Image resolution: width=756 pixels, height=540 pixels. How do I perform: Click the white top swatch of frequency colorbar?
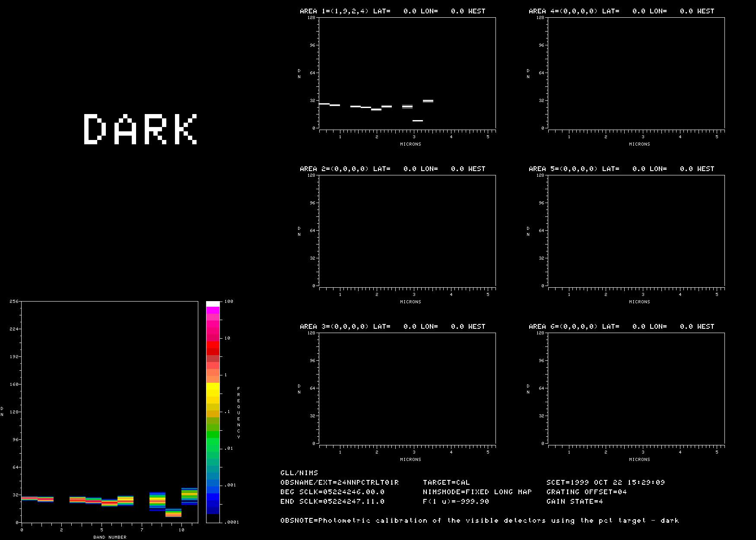(x=213, y=304)
